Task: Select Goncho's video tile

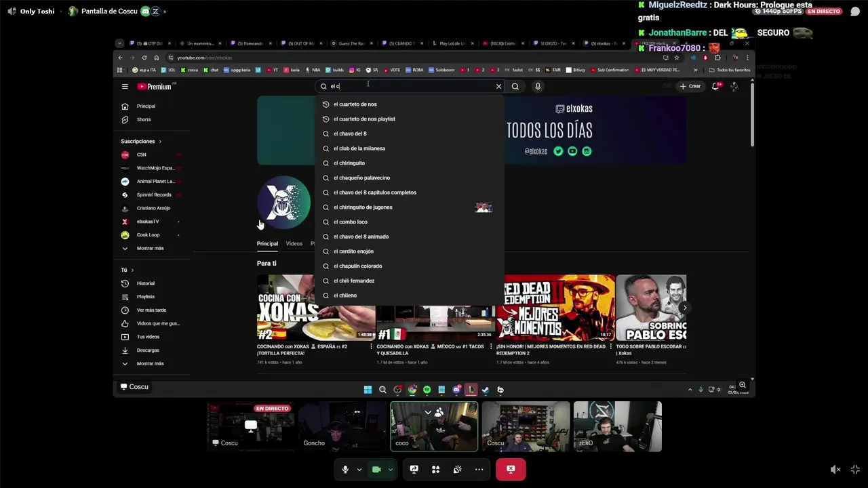Action: tap(342, 426)
